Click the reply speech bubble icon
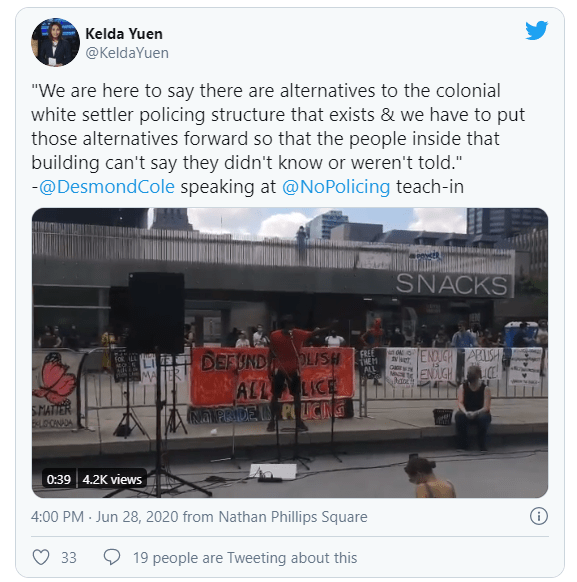The height and width of the screenshot is (582, 577). pos(112,557)
